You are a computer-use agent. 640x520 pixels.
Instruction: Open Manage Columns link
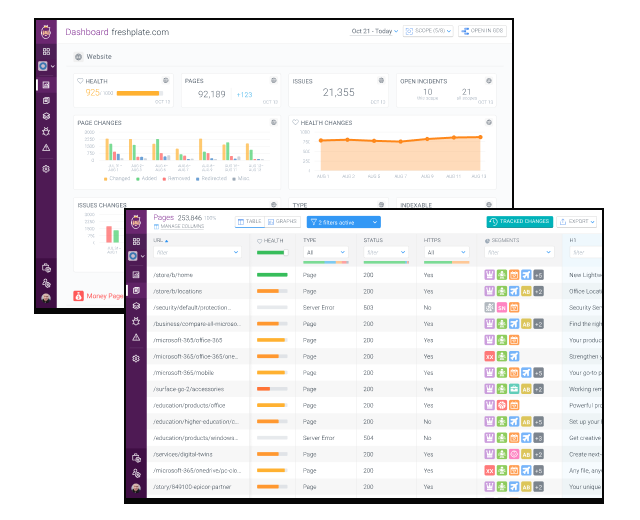tap(179, 227)
